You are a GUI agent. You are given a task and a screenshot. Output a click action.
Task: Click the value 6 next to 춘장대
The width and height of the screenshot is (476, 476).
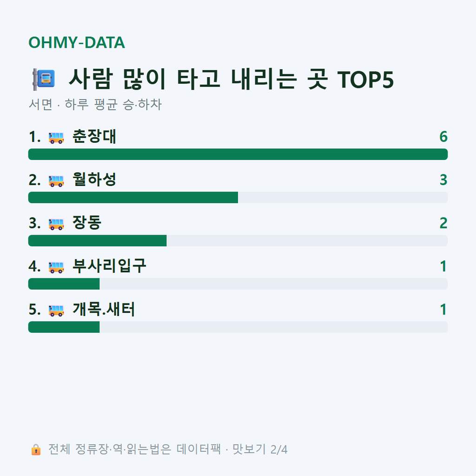(443, 137)
